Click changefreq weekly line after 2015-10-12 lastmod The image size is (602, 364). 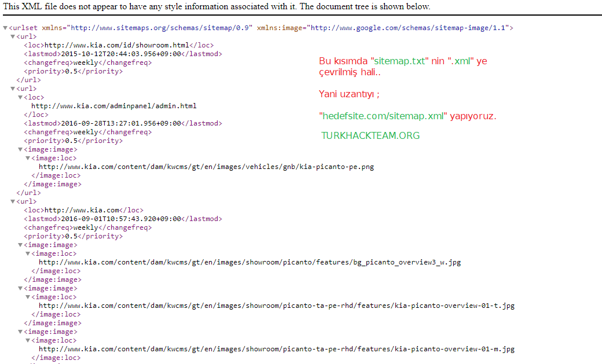coord(87,62)
